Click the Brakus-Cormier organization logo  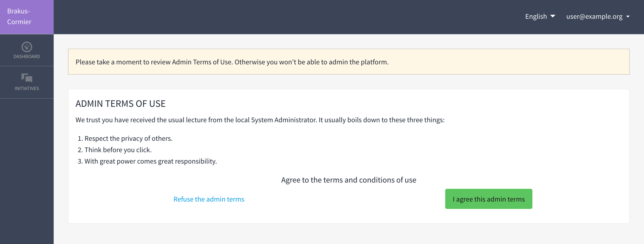pyautogui.click(x=19, y=17)
